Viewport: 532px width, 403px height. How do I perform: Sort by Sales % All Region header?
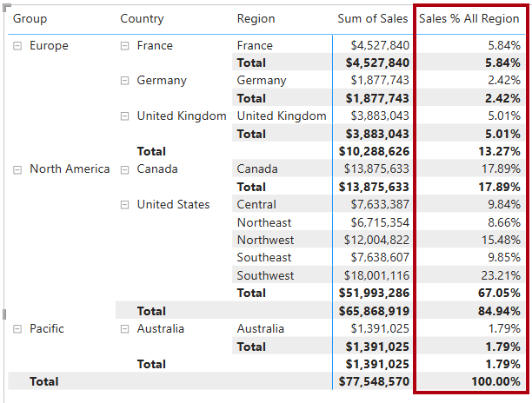click(469, 18)
